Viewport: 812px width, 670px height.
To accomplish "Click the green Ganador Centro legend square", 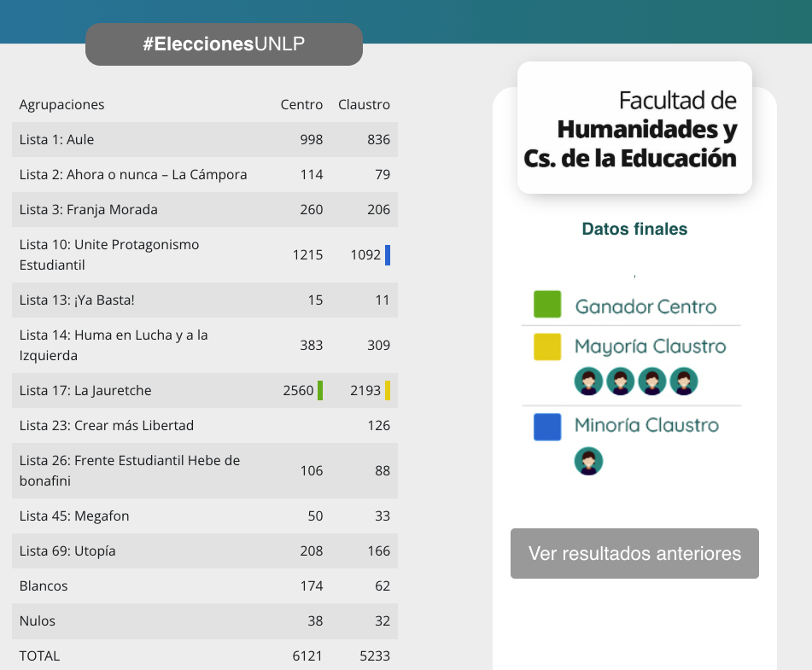I will [x=546, y=305].
